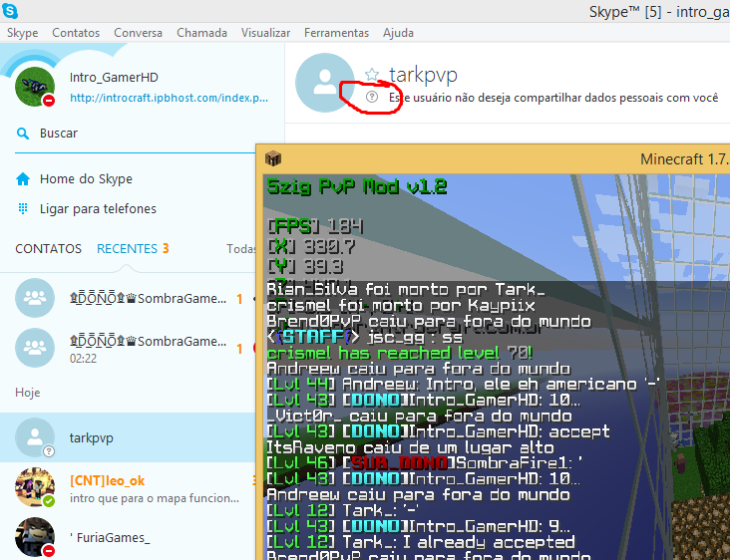Click the FuriaGames_ avatar picture
The height and width of the screenshot is (560, 730).
coord(35,537)
